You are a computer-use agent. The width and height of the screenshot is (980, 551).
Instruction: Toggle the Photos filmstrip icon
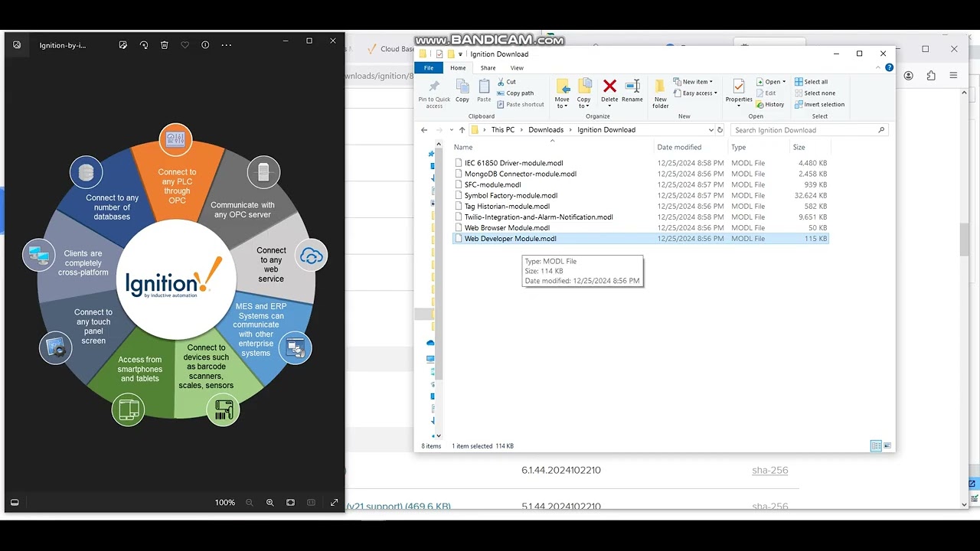pos(15,503)
